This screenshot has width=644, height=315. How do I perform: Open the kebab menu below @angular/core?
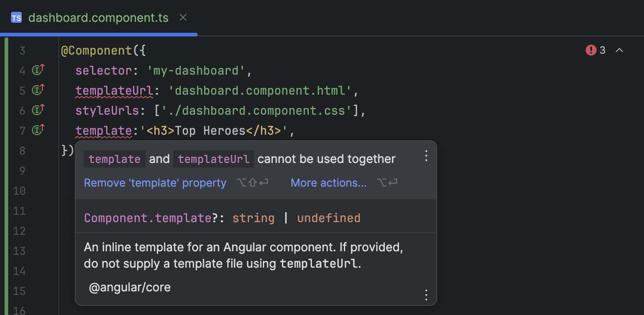pyautogui.click(x=426, y=295)
